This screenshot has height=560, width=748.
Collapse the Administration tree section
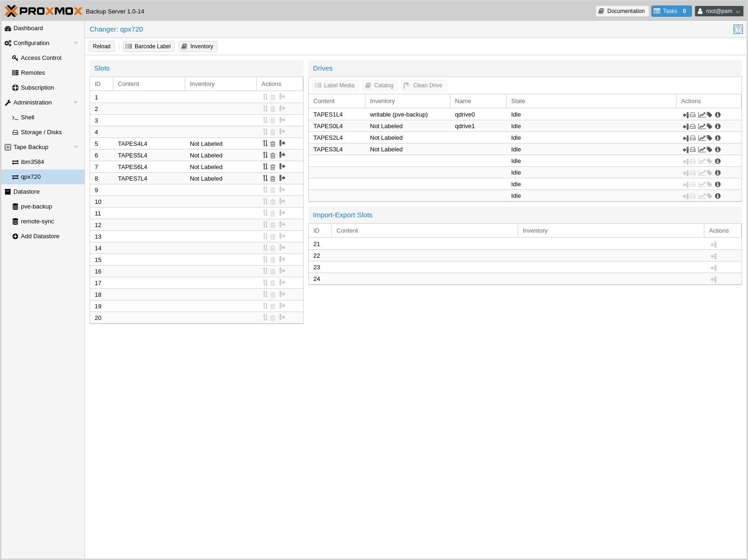coord(76,103)
